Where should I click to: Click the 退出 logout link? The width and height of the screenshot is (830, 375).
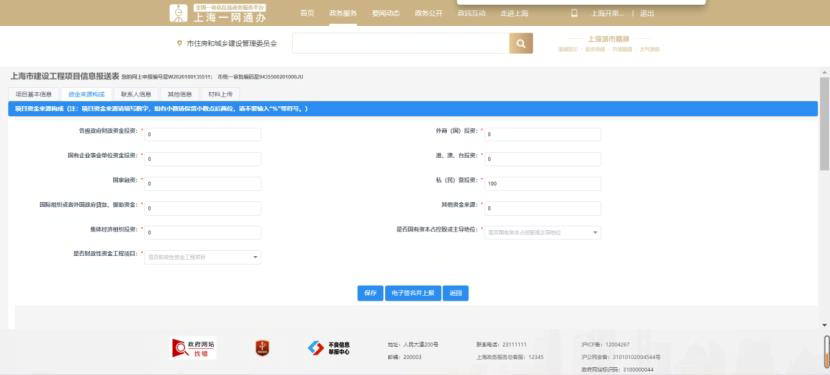pyautogui.click(x=647, y=13)
